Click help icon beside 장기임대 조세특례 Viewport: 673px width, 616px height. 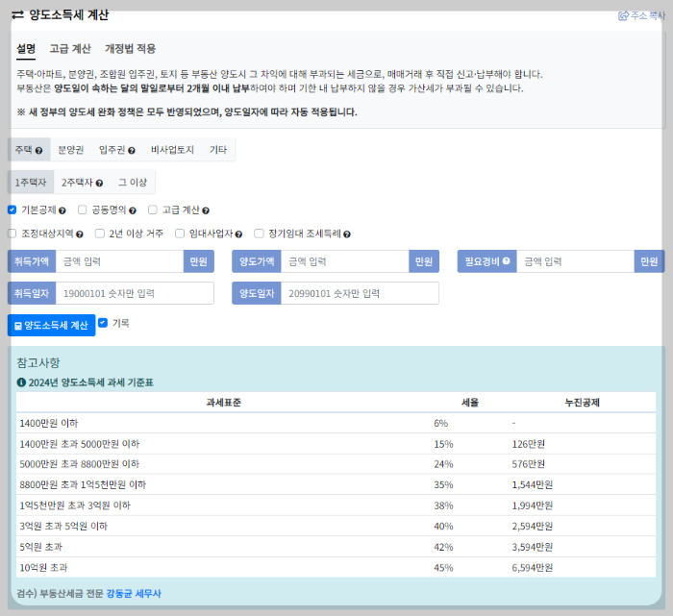pyautogui.click(x=347, y=234)
